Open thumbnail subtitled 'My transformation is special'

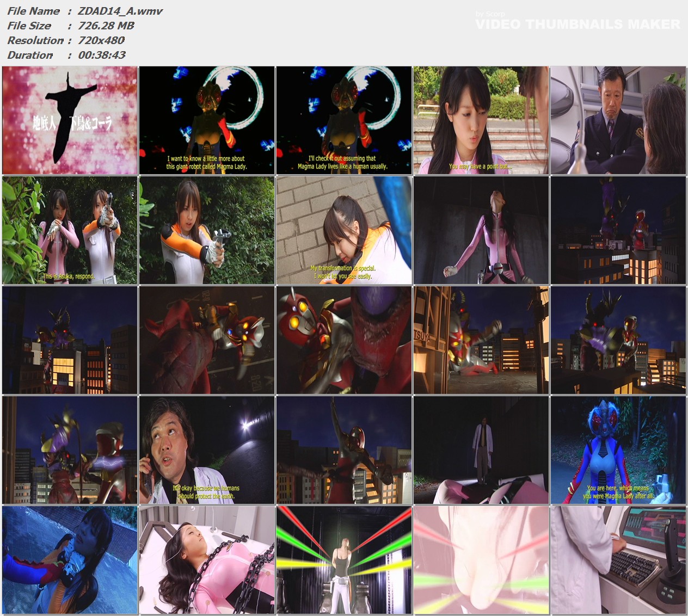344,230
